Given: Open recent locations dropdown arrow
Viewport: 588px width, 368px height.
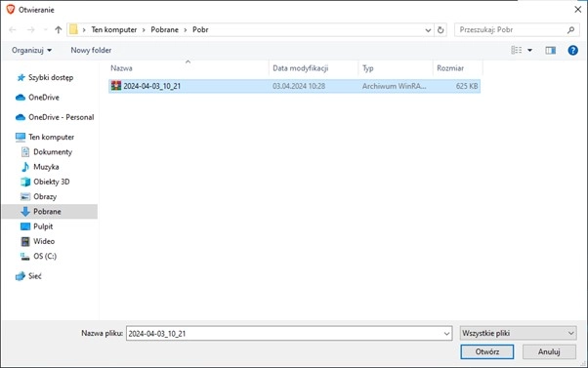Looking at the screenshot, I should [45, 29].
